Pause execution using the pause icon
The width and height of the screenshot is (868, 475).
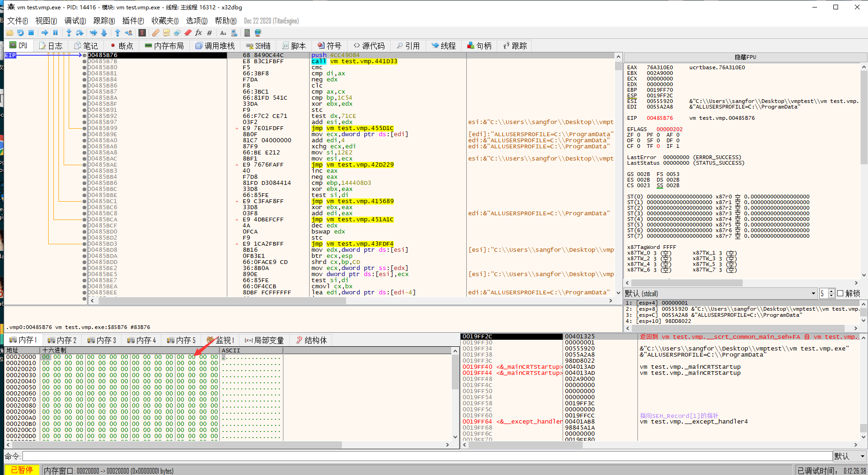pyautogui.click(x=55, y=33)
